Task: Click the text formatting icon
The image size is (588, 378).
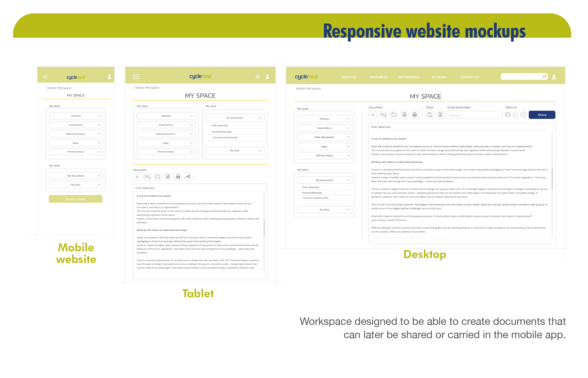Action: coord(372,116)
